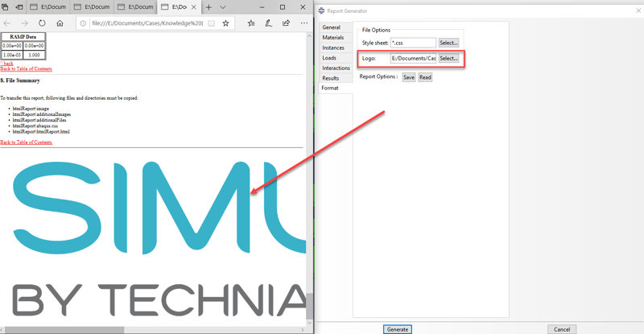This screenshot has width=644, height=334.
Task: Select 'htmlReport/abaqus.css' list entry
Action: tap(35, 126)
